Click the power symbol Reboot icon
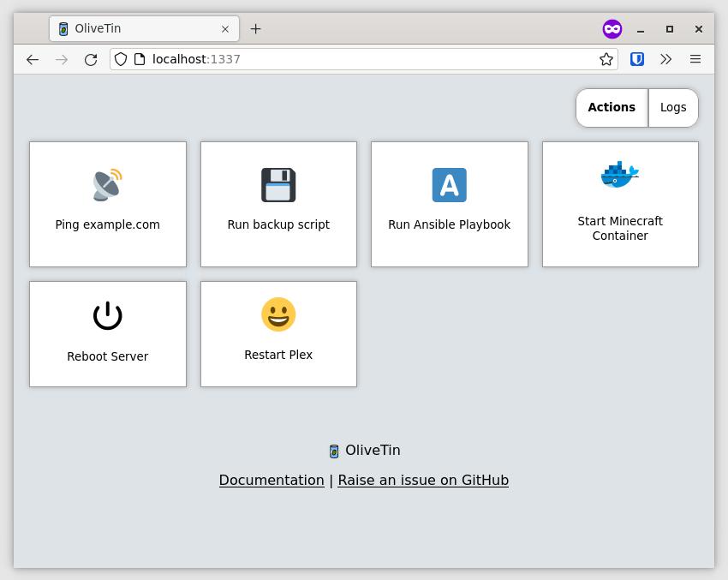The image size is (728, 580). (108, 315)
